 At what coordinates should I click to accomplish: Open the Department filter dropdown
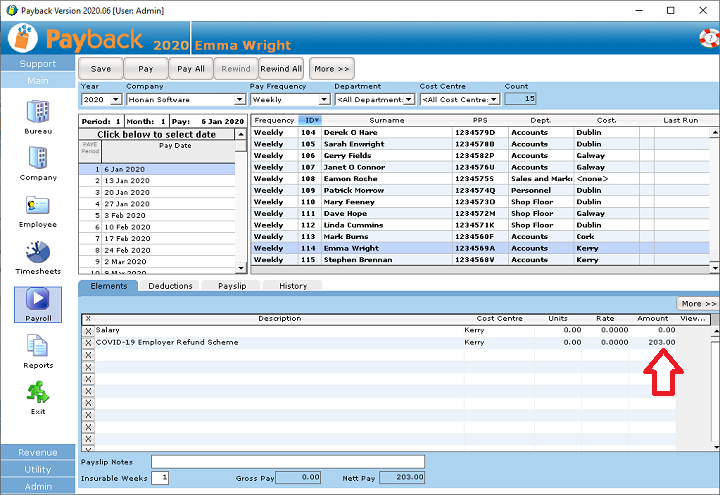point(409,100)
